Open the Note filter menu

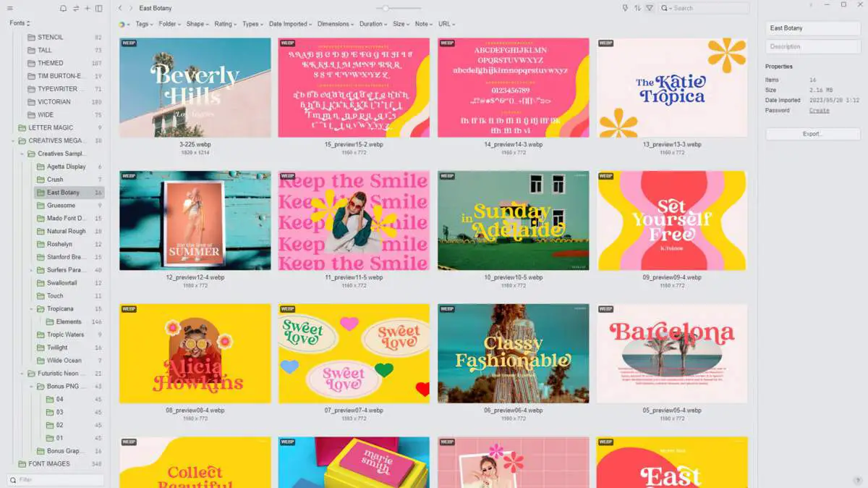point(424,24)
